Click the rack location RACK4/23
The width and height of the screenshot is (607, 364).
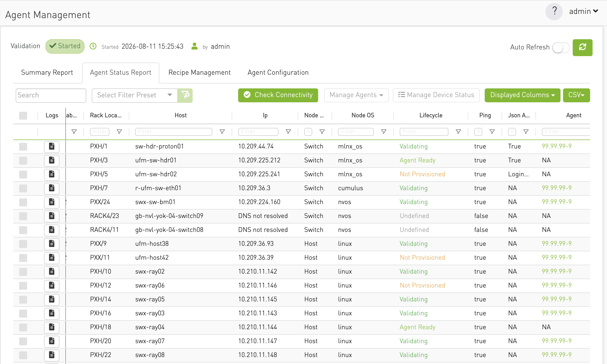coord(104,216)
